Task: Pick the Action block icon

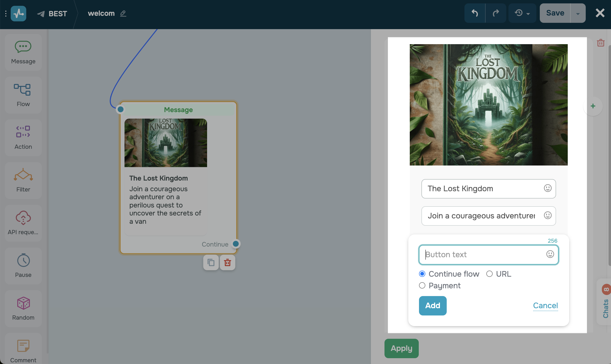Action: (23, 132)
